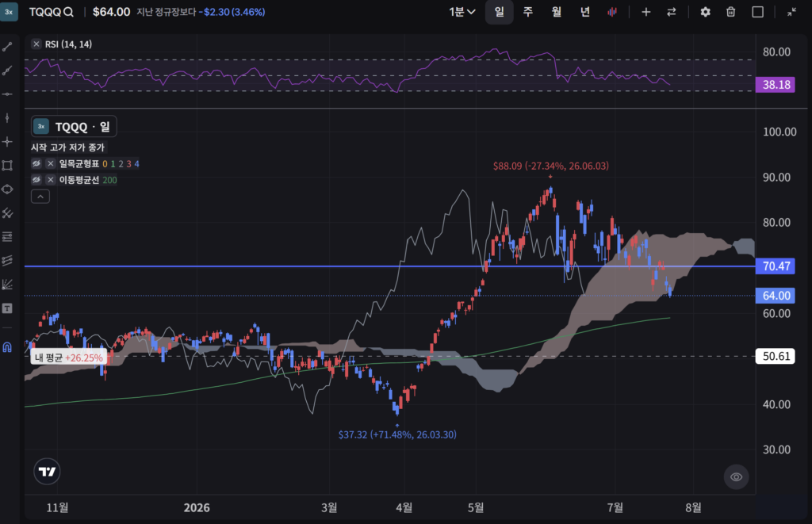Toggle visibility of 일목균형표 indicator
812x524 pixels.
[x=36, y=163]
